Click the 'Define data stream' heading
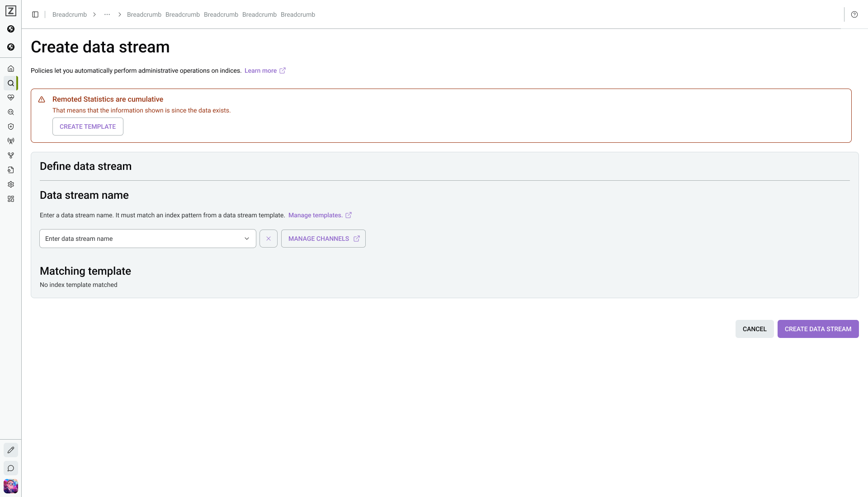This screenshot has width=868, height=497. tap(86, 166)
